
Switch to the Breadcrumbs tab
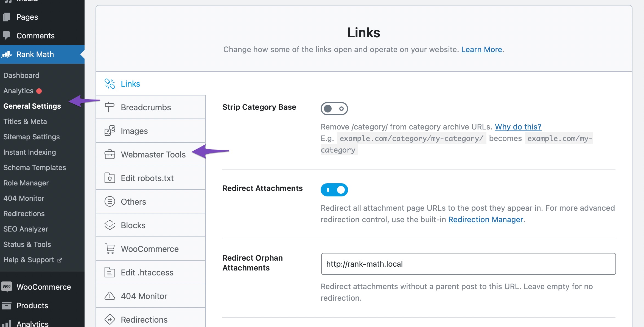pos(151,107)
